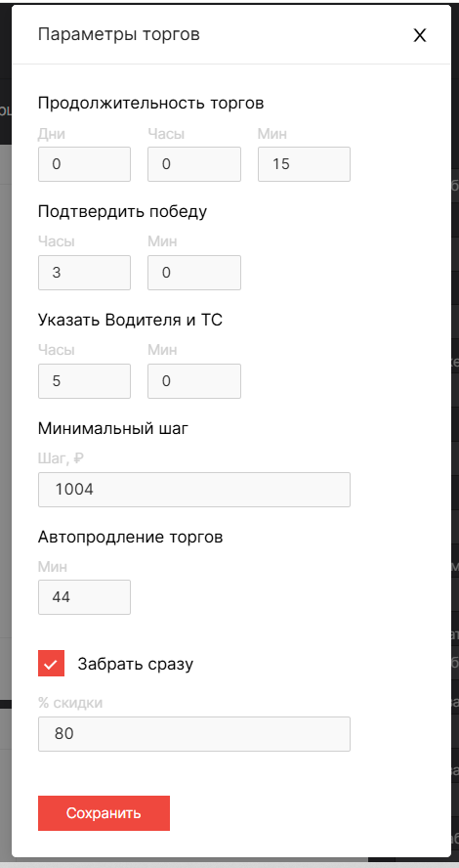Close the Параметры торгов dialog
459x868 pixels.
pos(420,35)
